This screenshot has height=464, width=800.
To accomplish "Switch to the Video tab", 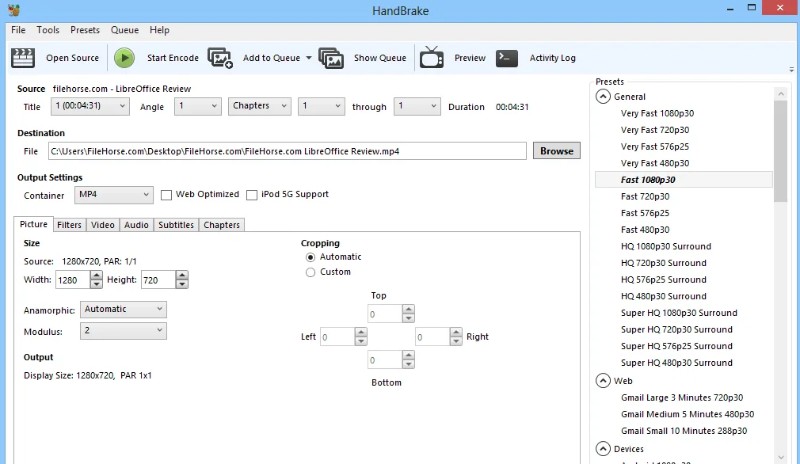I will click(x=103, y=225).
